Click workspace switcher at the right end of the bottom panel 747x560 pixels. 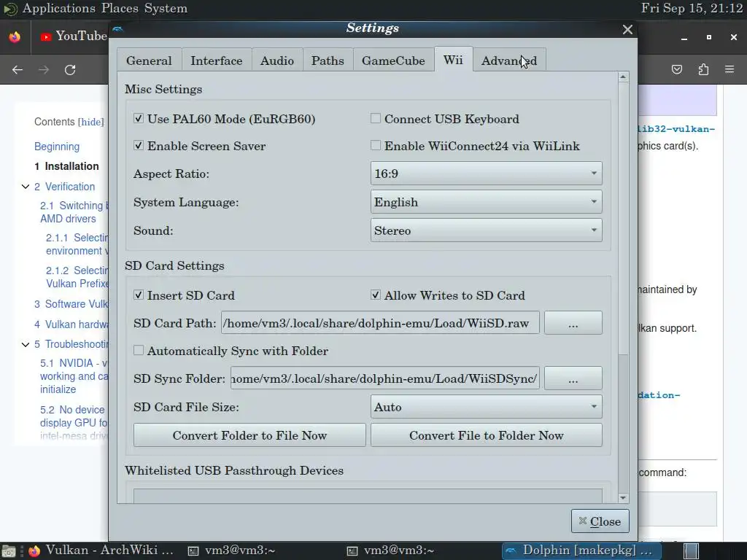[692, 551]
